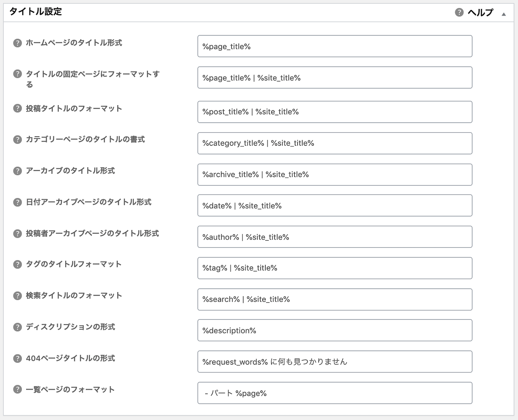Click the 一覧ページのフォーマット label
The width and height of the screenshot is (518, 420).
(x=70, y=390)
